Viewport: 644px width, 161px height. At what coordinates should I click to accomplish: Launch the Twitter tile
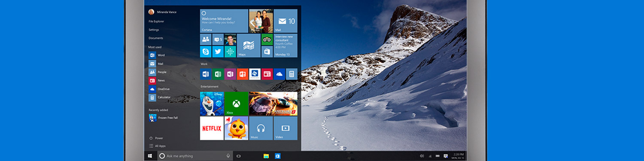(x=218, y=52)
